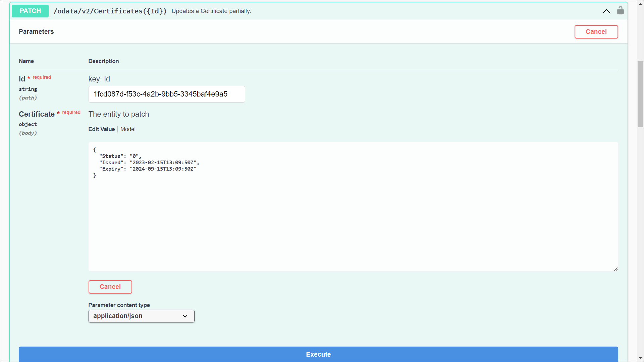Click the 'Updates a Certificate partially' summary

point(211,11)
